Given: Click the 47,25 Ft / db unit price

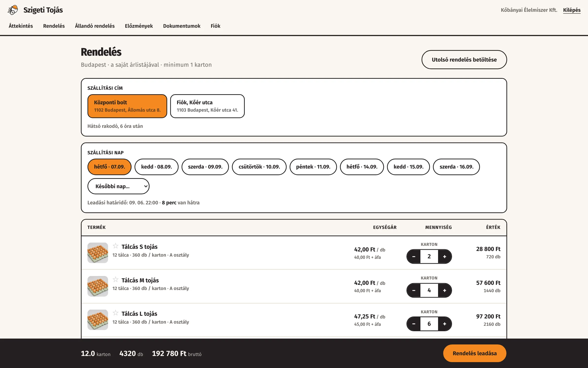Looking at the screenshot, I should (370, 316).
